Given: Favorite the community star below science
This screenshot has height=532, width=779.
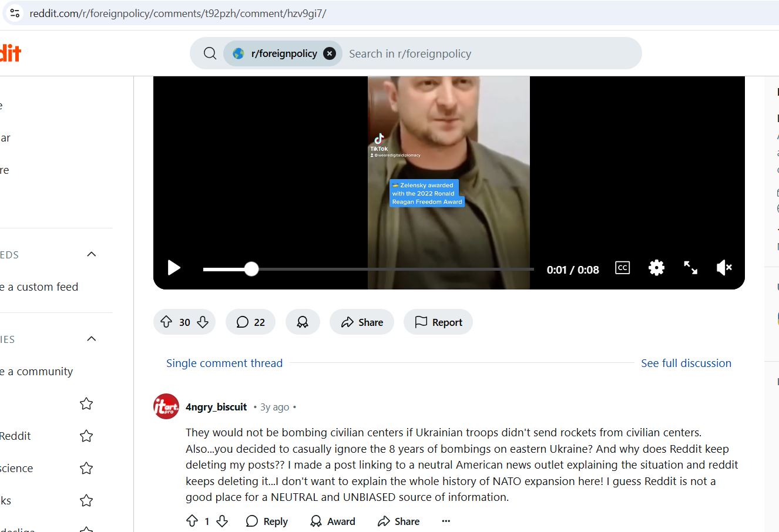Looking at the screenshot, I should (x=86, y=500).
